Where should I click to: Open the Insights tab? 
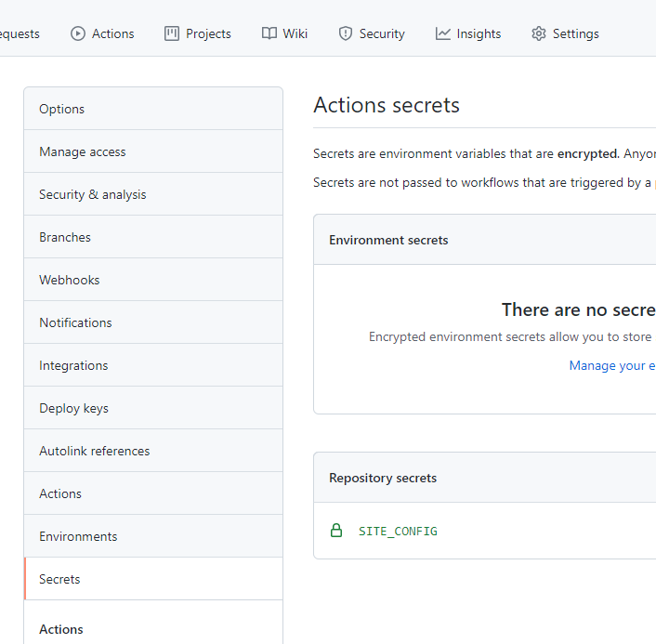(468, 33)
